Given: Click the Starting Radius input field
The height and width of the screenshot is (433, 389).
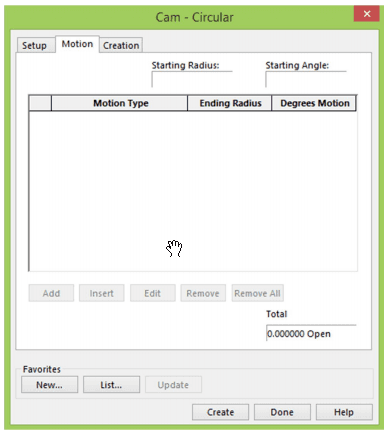Looking at the screenshot, I should pyautogui.click(x=192, y=79).
